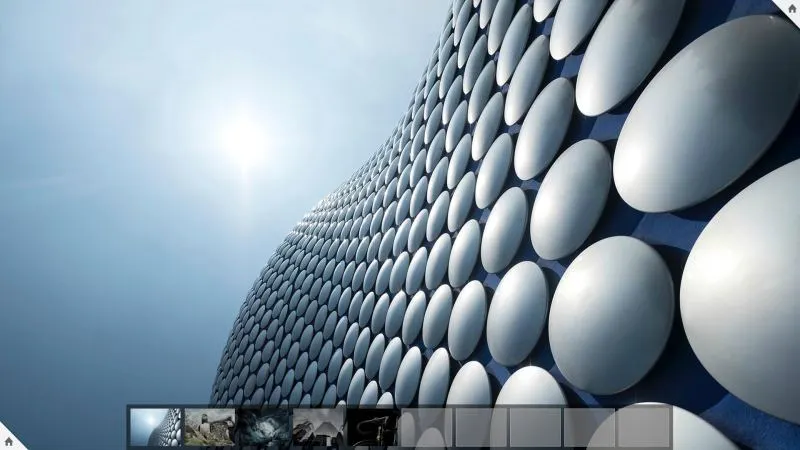Click the home icon in the top-right corner

(792, 8)
